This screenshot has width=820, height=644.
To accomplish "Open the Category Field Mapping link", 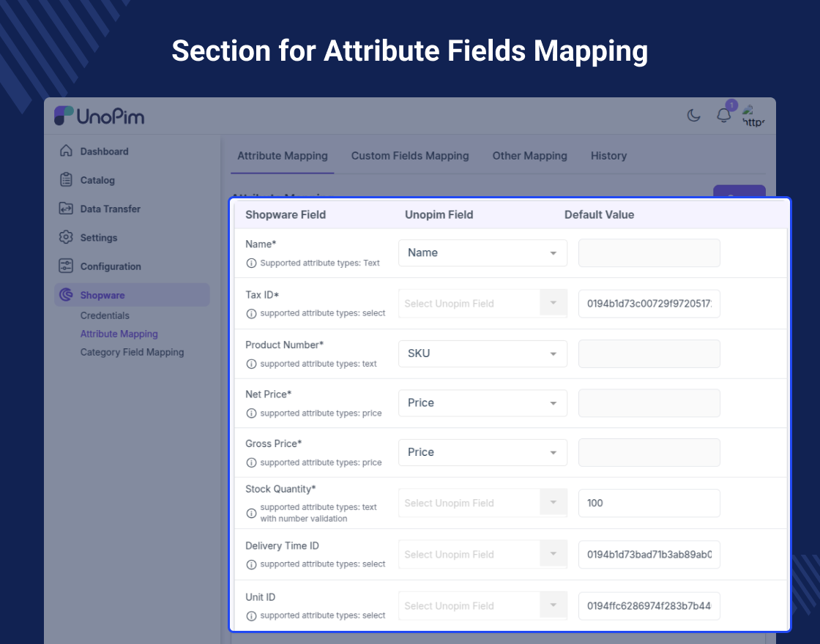I will 132,352.
